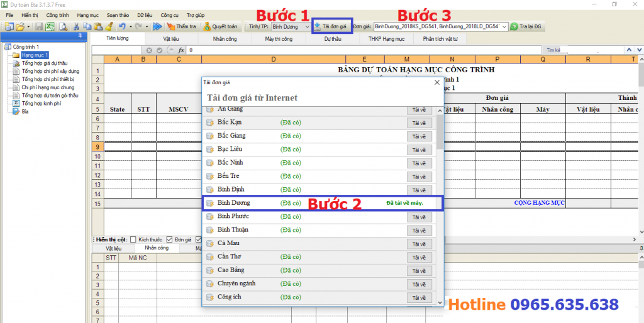Viewport: 644px width, 323px height.
Task: Click the Tải đơn giá download button
Action: [331, 26]
